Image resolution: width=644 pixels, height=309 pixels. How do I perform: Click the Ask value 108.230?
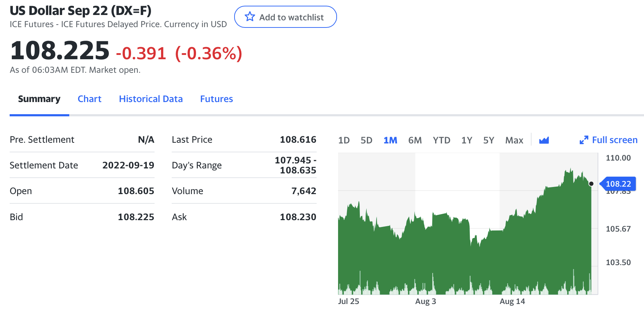tap(298, 217)
